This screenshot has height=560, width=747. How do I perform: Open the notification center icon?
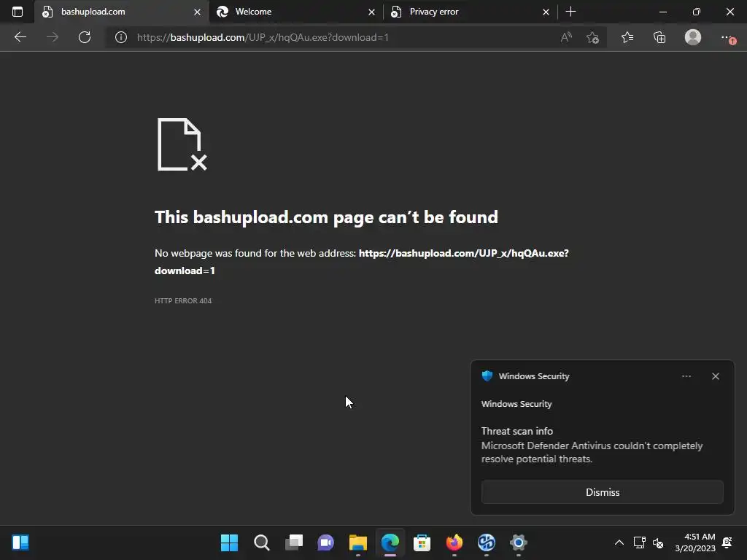(x=727, y=542)
